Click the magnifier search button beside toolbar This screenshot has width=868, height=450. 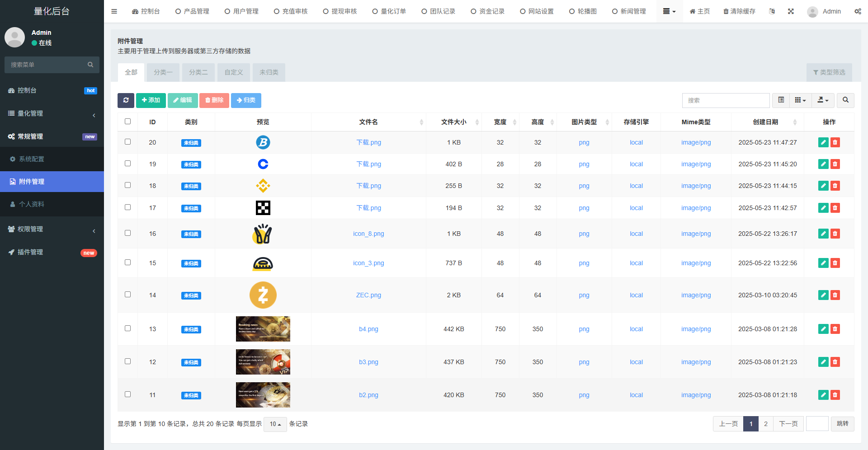845,100
